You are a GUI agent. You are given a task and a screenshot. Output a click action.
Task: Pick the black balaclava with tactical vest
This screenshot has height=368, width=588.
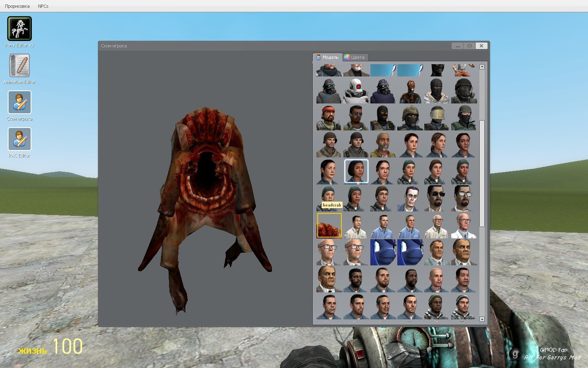pyautogui.click(x=383, y=118)
